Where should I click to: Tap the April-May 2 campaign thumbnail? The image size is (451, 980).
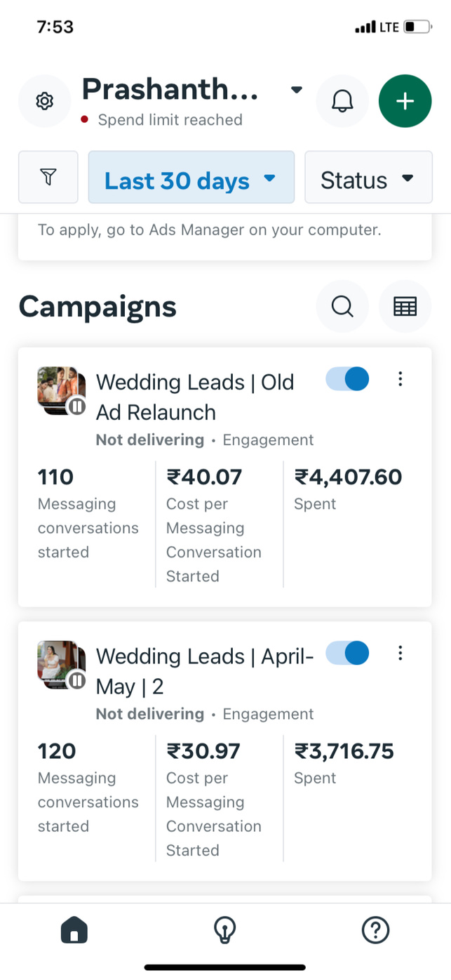click(x=61, y=664)
